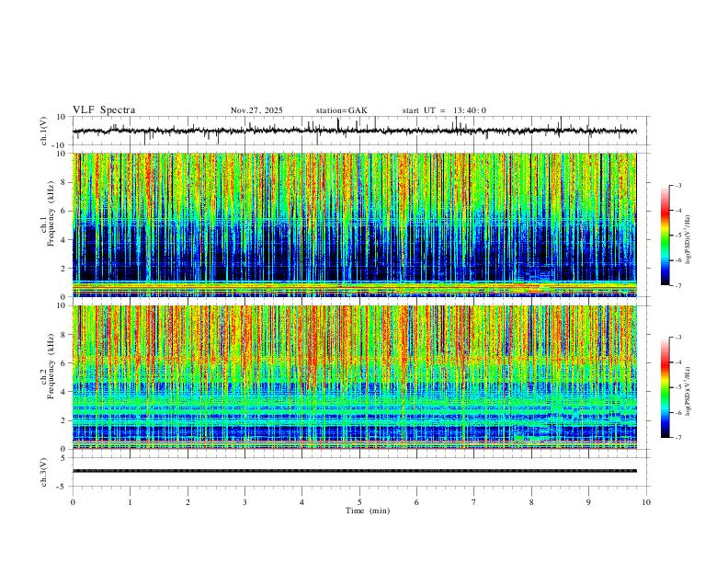Click the ch.1(V) waveform axis label

point(45,131)
